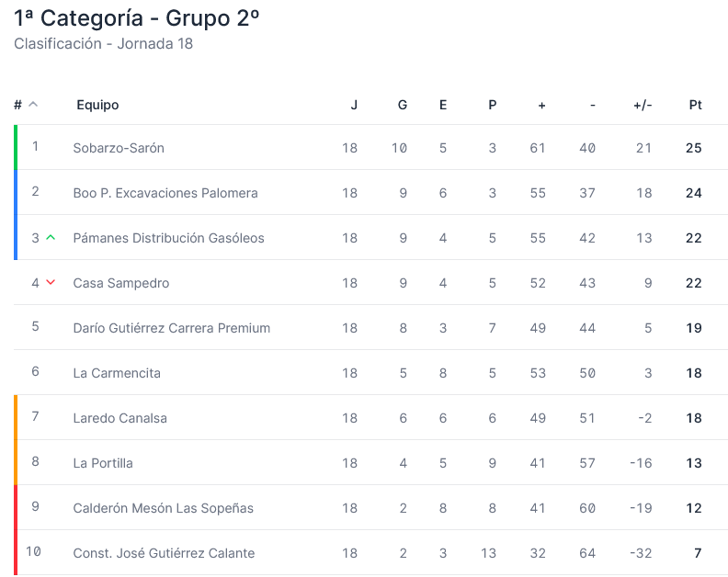Sort the table by Equipo column
The height and width of the screenshot is (577, 728).
click(x=97, y=105)
